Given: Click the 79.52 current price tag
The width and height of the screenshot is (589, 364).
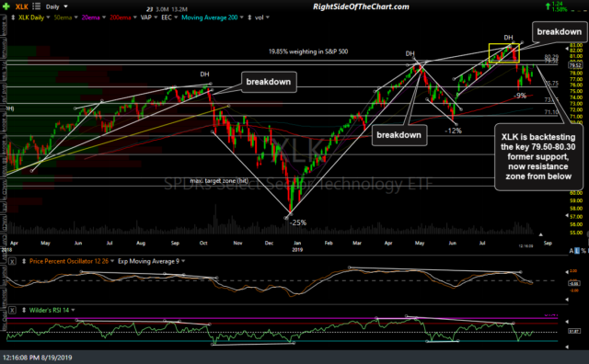Looking at the screenshot, I should coord(575,65).
